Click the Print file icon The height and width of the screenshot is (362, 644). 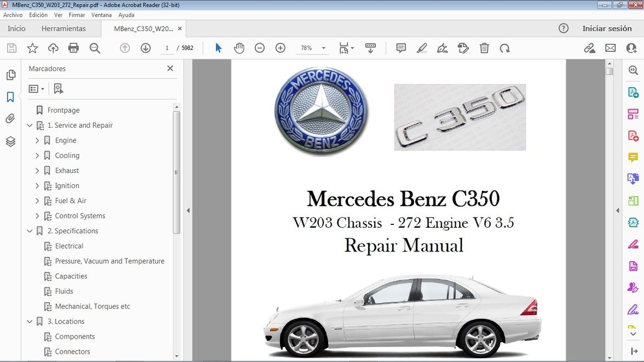tap(73, 48)
